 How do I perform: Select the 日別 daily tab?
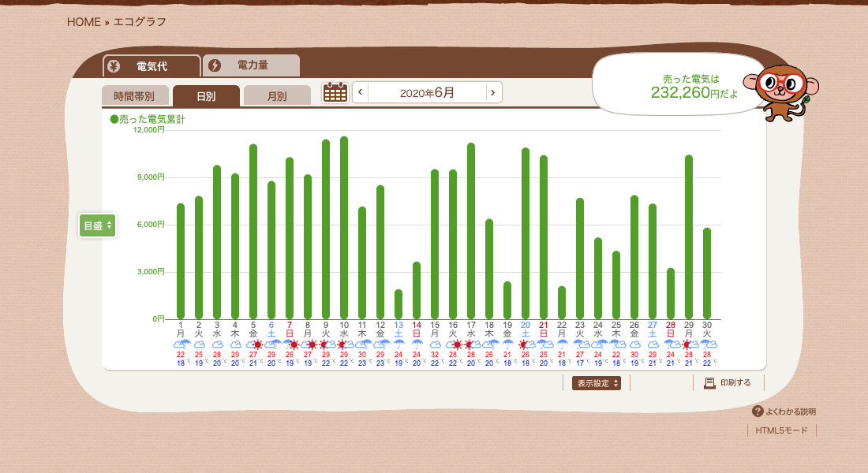[x=206, y=96]
